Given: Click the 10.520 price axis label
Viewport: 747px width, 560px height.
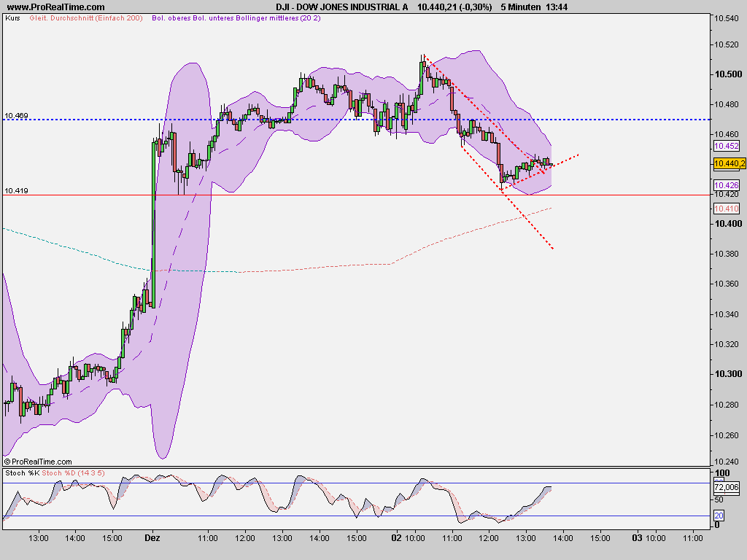Looking at the screenshot, I should (726, 44).
